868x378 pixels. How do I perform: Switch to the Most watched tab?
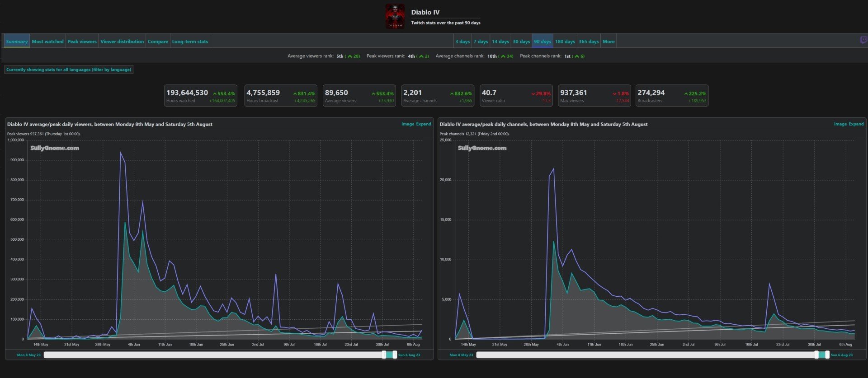(47, 42)
